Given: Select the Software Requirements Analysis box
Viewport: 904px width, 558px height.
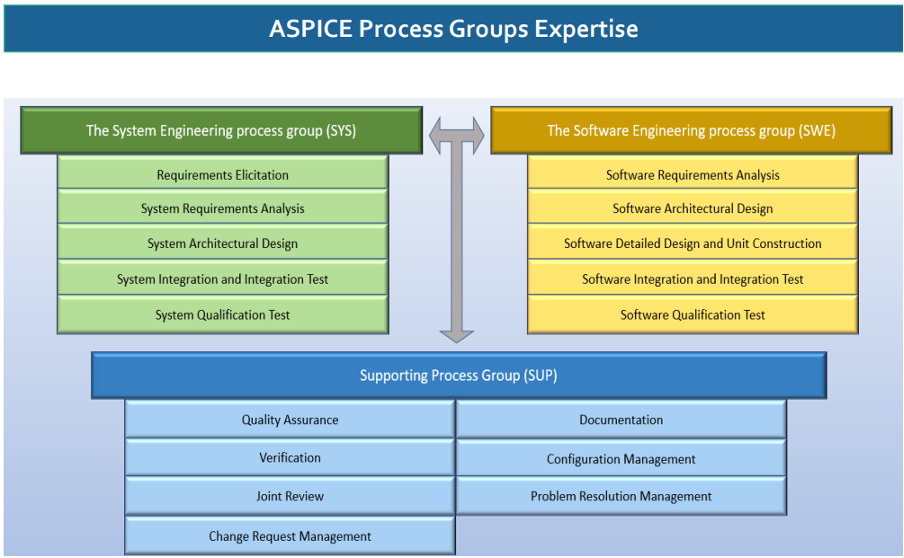Looking at the screenshot, I should (693, 175).
